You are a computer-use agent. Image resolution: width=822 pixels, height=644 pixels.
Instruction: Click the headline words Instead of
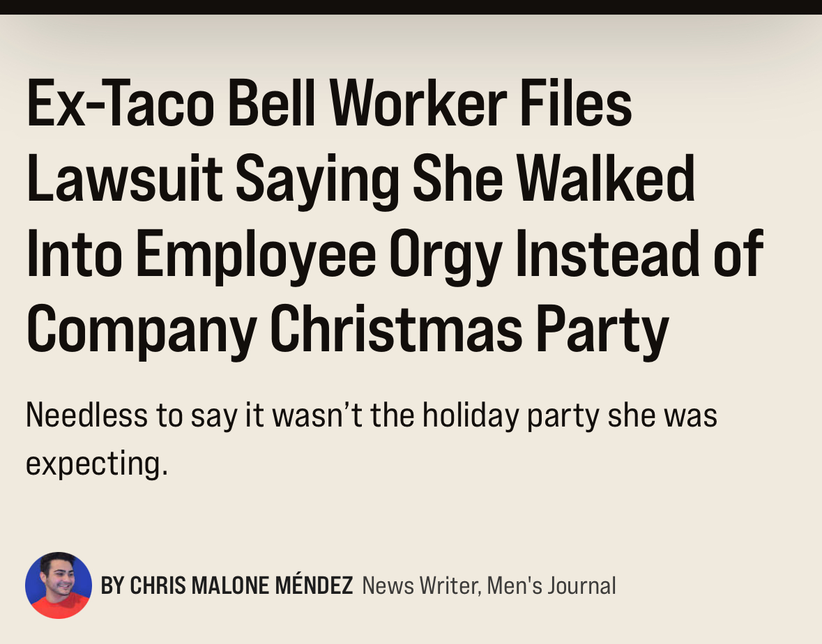click(x=639, y=254)
